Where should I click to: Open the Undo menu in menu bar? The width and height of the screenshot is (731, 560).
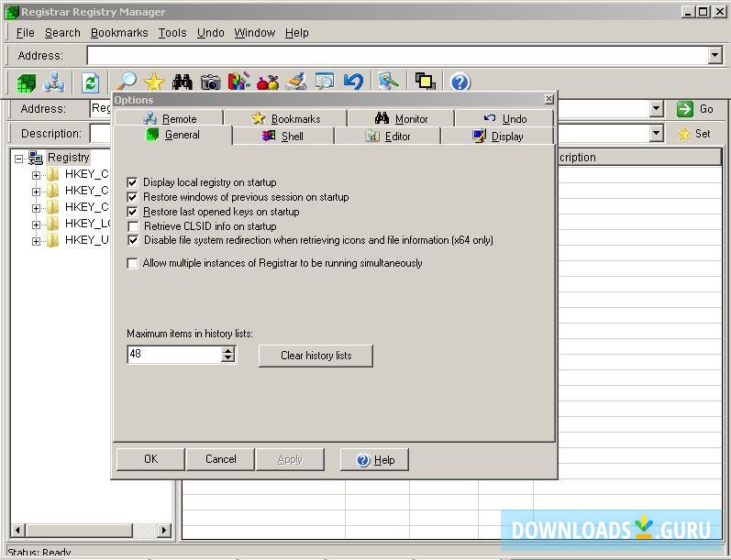pos(211,33)
